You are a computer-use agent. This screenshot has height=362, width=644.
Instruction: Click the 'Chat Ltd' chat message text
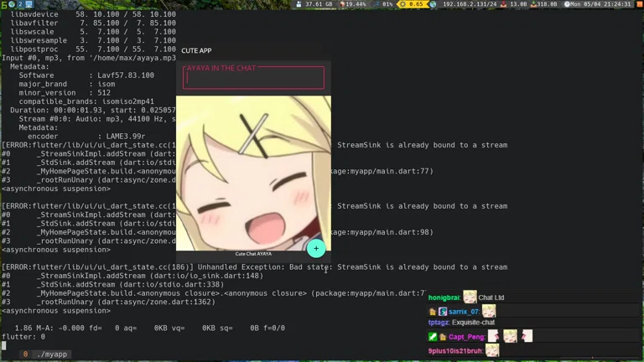(x=491, y=297)
